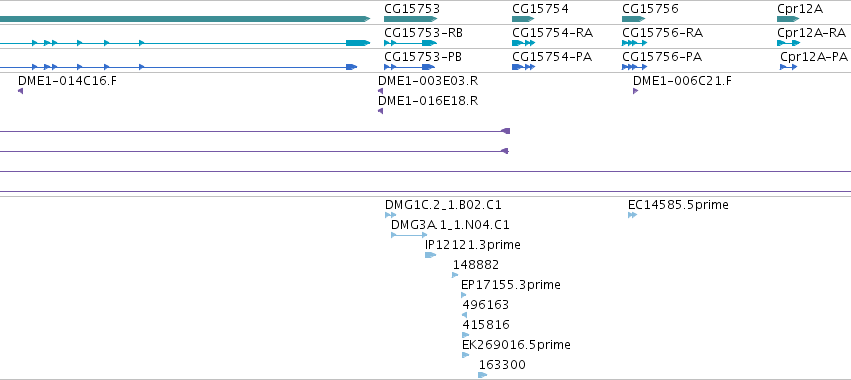851x380 pixels.
Task: Select the CG15754 gene arrow glyph
Action: click(523, 19)
